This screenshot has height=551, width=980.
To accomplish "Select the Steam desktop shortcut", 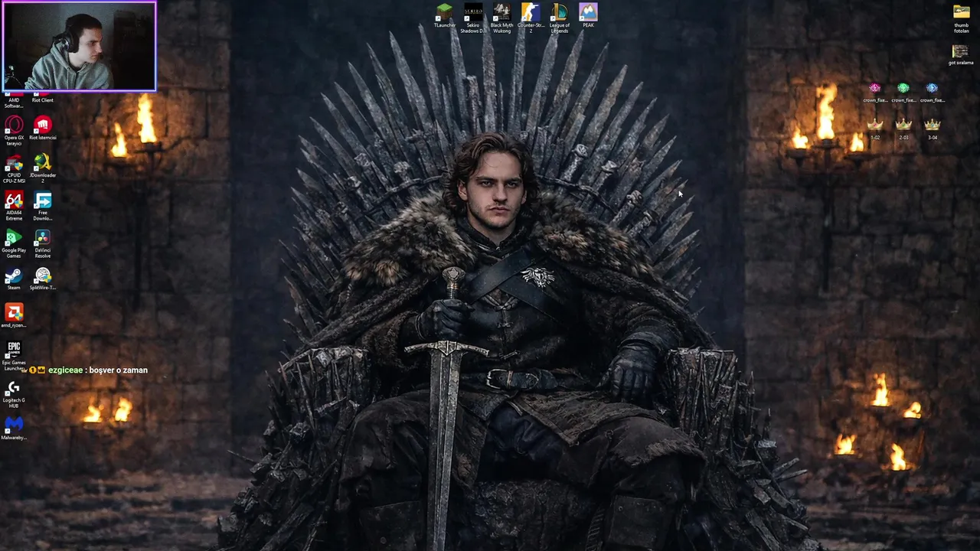I will [x=14, y=279].
